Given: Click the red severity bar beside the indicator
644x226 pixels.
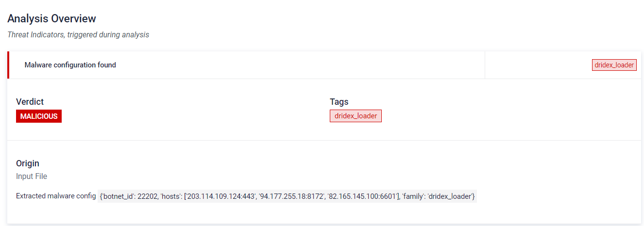Looking at the screenshot, I should pos(8,65).
